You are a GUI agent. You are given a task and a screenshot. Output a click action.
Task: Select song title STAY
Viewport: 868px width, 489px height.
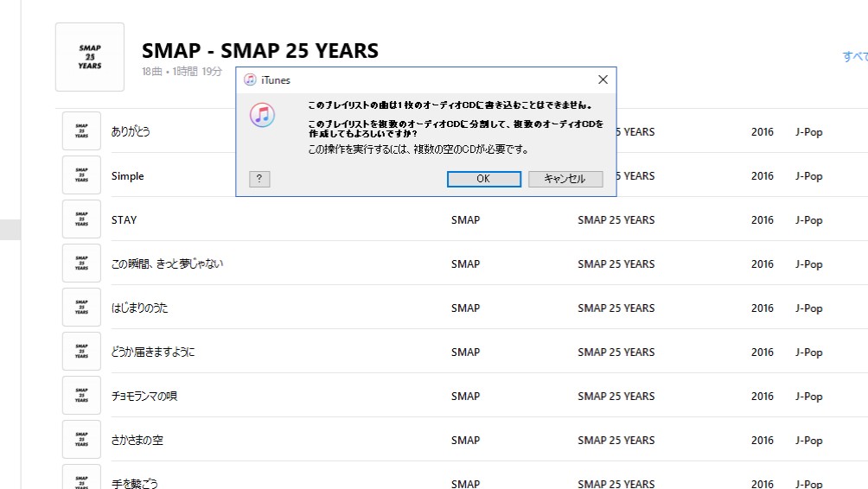coord(124,220)
